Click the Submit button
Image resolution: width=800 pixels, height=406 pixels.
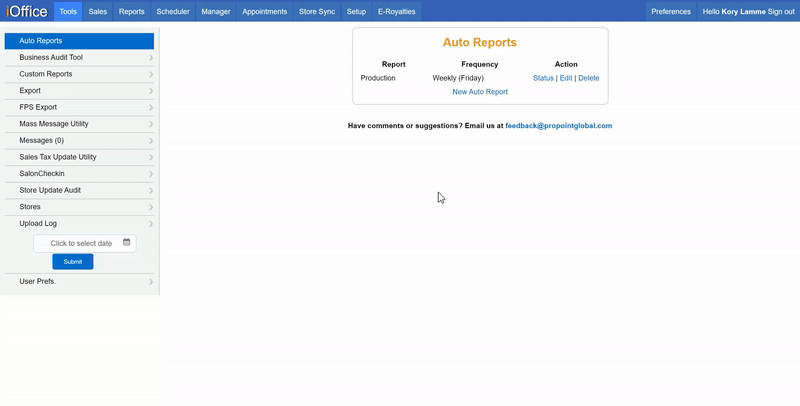73,262
